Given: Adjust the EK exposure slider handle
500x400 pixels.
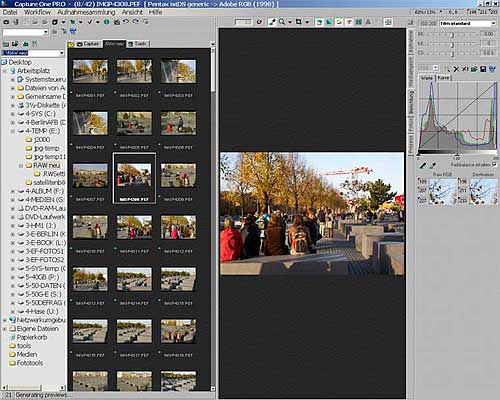Looking at the screenshot, I should coord(453,35).
